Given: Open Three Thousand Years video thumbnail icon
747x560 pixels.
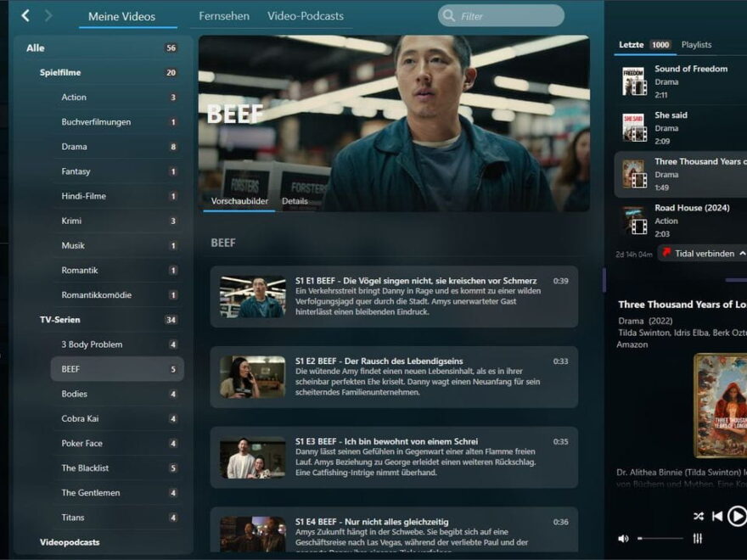Looking at the screenshot, I should [x=635, y=174].
